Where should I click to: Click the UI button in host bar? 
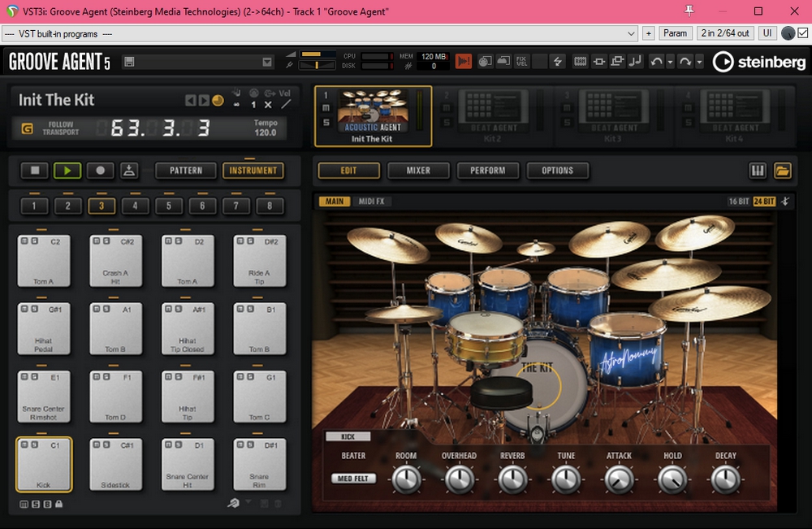tap(767, 33)
